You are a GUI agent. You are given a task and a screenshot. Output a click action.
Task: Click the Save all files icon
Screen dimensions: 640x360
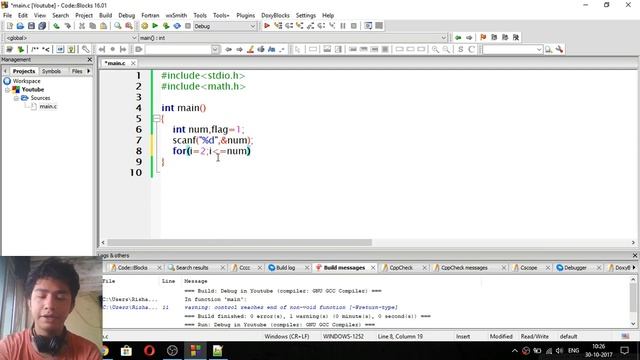coord(42,26)
